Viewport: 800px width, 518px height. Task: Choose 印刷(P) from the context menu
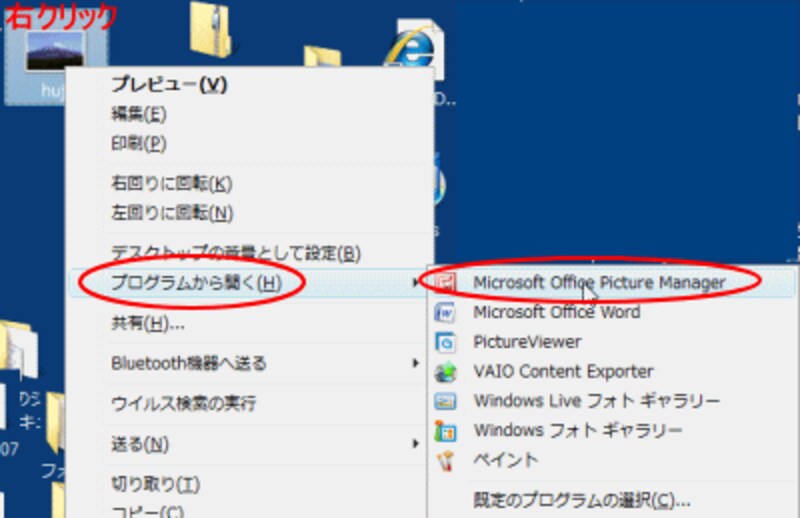139,143
